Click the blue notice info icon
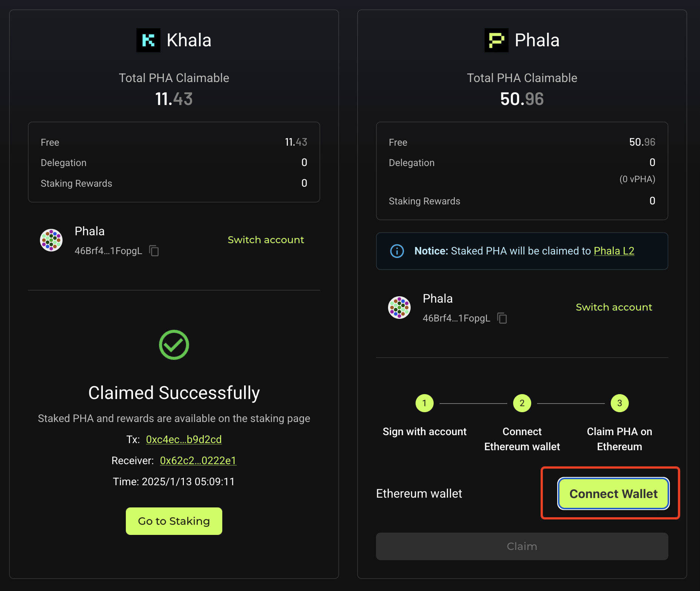 tap(397, 251)
